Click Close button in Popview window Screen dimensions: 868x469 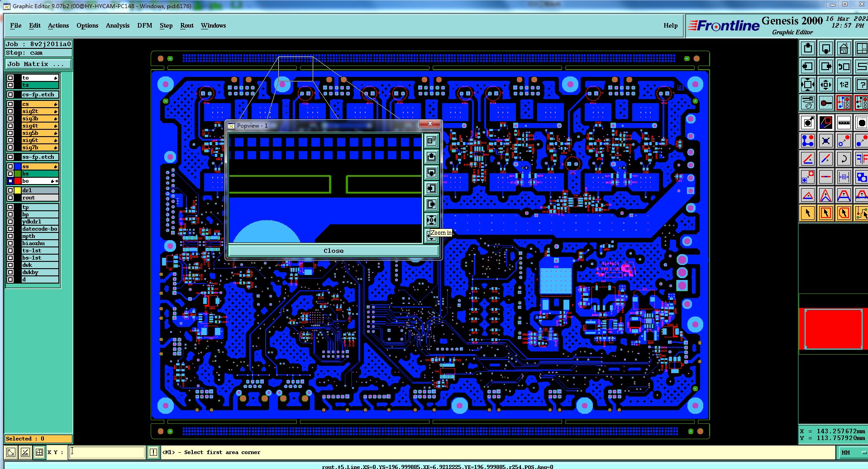tap(334, 251)
